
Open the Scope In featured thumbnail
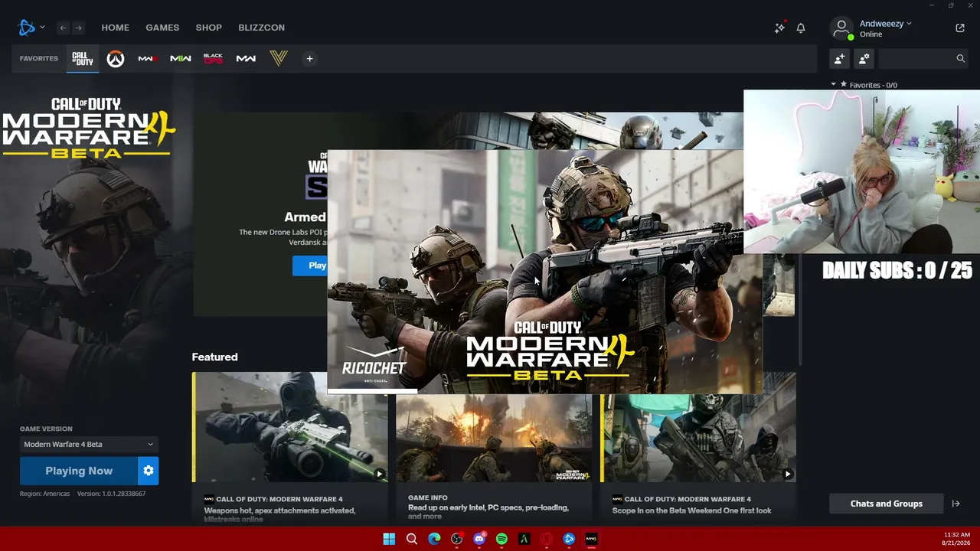pos(698,427)
